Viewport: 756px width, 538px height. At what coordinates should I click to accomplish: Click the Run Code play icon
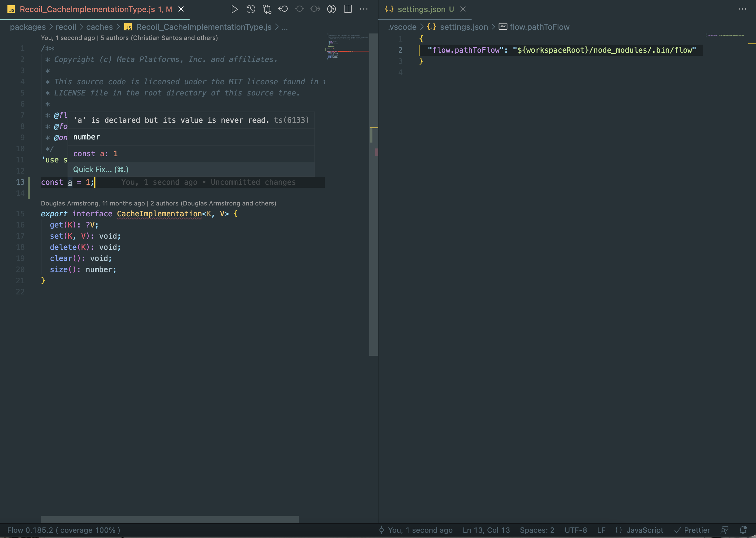(235, 9)
